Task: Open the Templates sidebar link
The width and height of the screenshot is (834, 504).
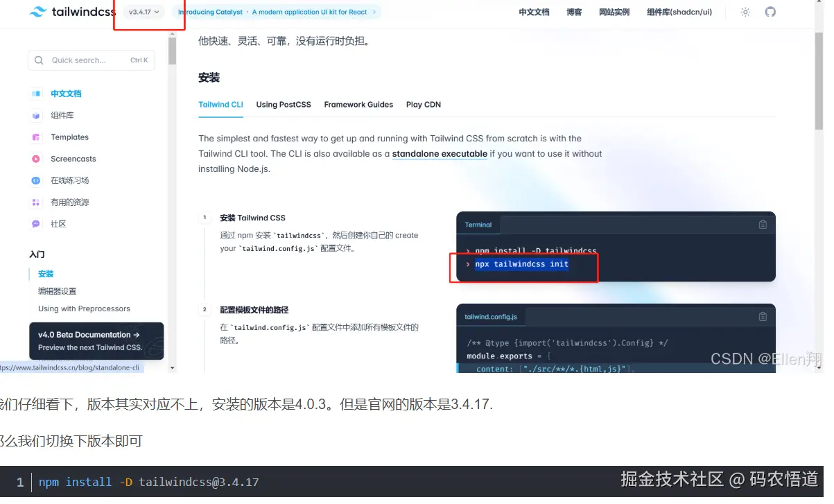Action: 70,137
